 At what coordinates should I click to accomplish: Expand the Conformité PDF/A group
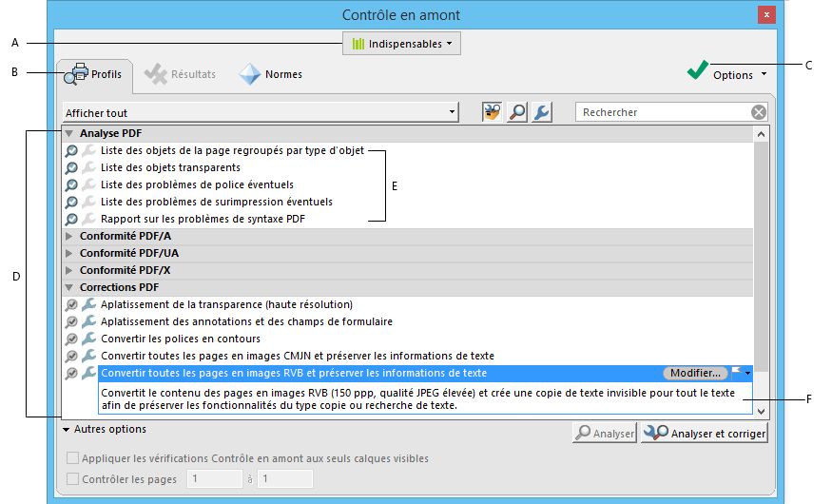[x=69, y=236]
